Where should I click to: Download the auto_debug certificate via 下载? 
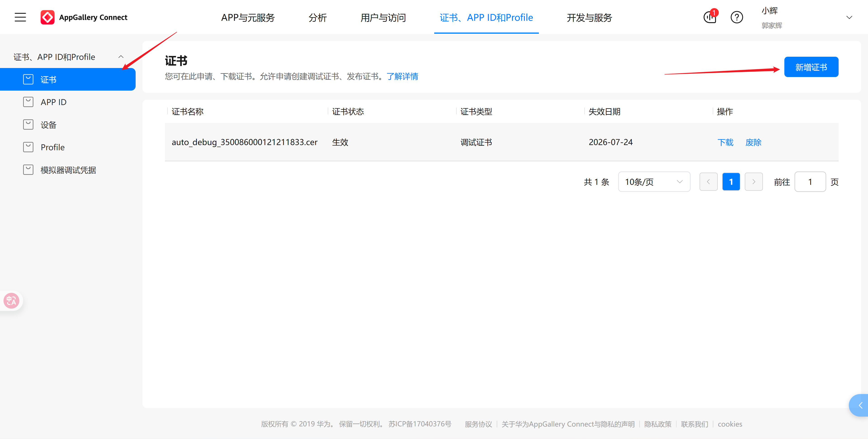point(725,142)
